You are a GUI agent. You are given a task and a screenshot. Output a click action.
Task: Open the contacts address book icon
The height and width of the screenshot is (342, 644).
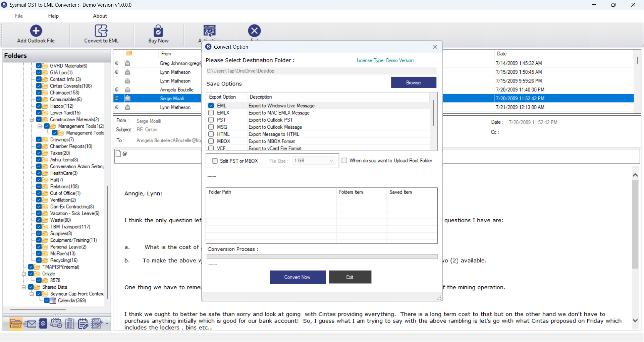[43, 324]
